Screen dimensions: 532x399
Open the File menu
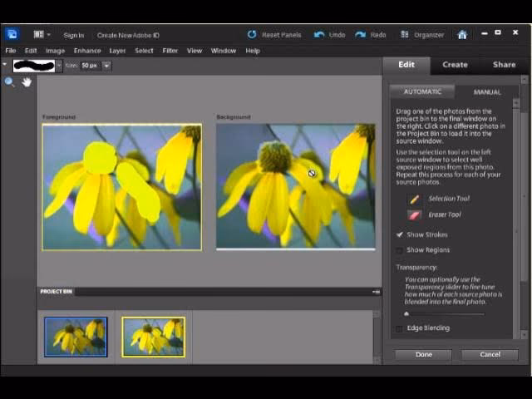(x=11, y=51)
